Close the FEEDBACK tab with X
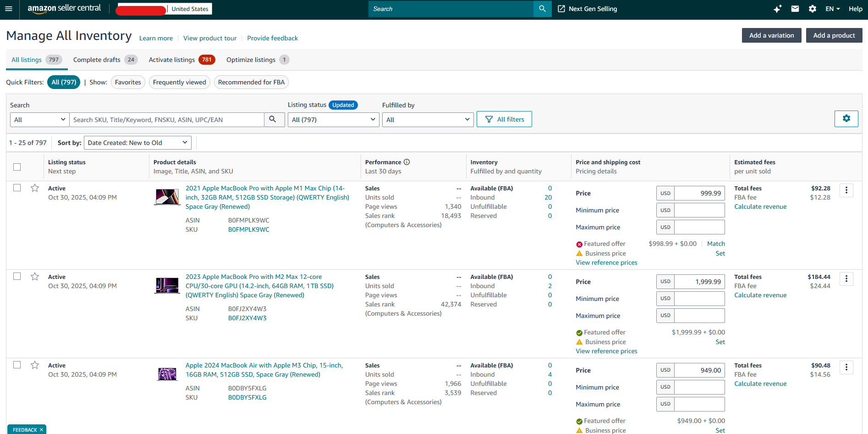Image resolution: width=868 pixels, height=434 pixels. (x=41, y=430)
